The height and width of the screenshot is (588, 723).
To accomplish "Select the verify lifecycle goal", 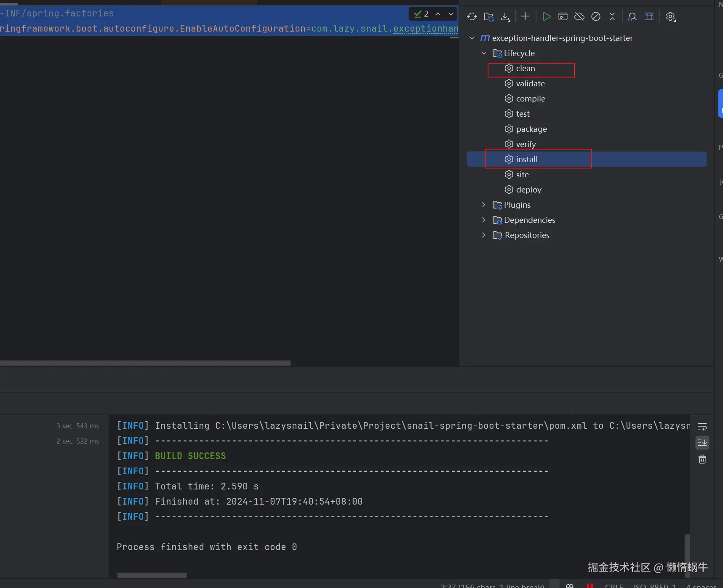I will (526, 144).
